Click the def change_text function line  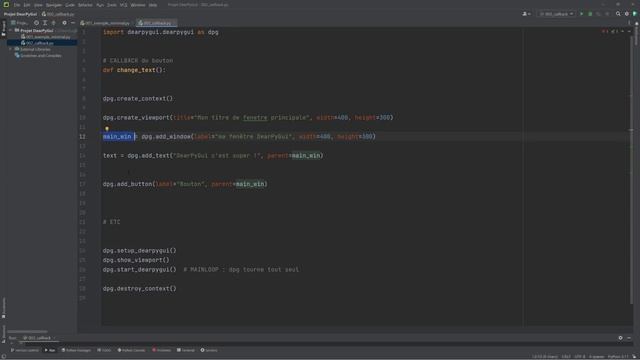tap(134, 70)
